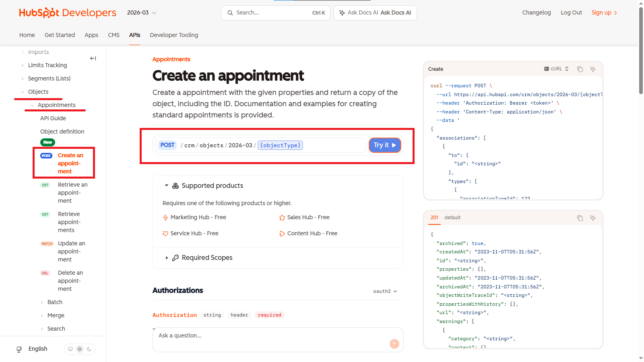Open the oauth2 authorization dropdown
644x362 pixels.
pos(385,291)
